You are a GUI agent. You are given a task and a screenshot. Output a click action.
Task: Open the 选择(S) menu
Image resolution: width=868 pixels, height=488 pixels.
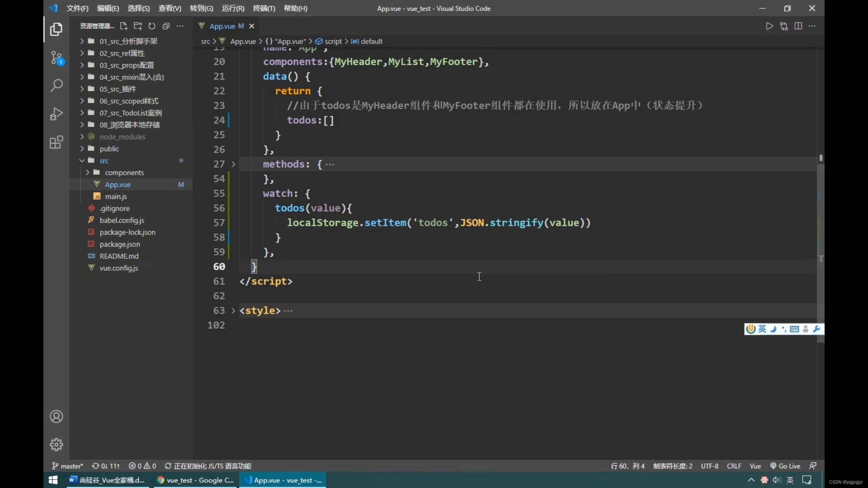tap(139, 8)
